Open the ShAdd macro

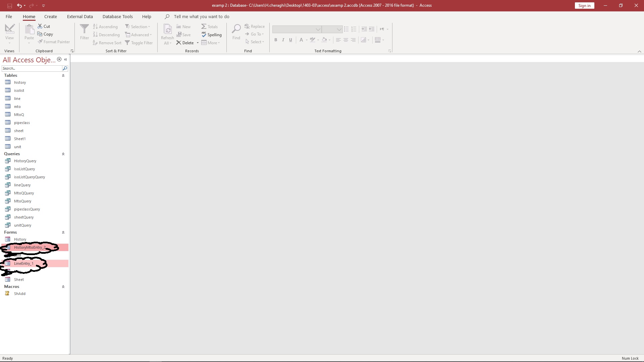point(19,294)
